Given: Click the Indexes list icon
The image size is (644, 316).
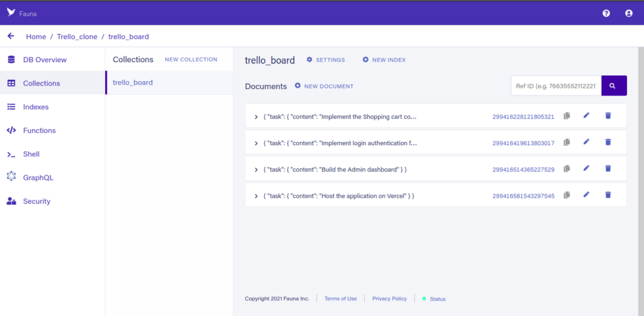Looking at the screenshot, I should coord(11,107).
